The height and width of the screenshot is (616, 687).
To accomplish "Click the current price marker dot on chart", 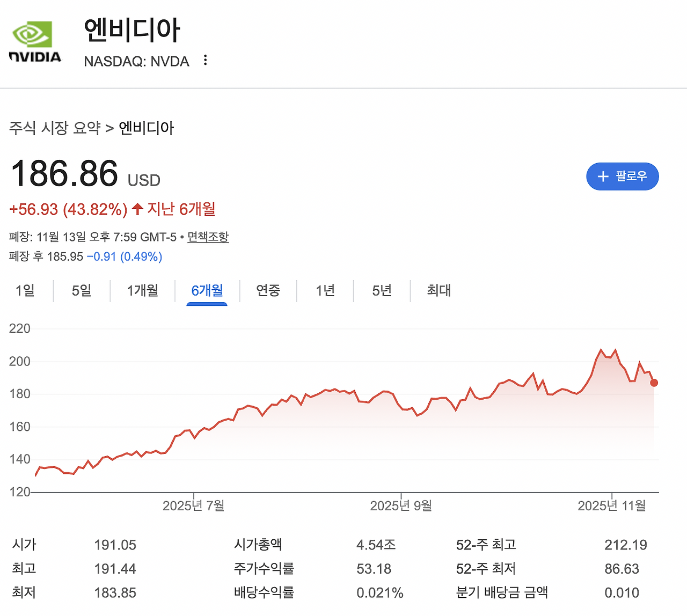I will tap(654, 383).
